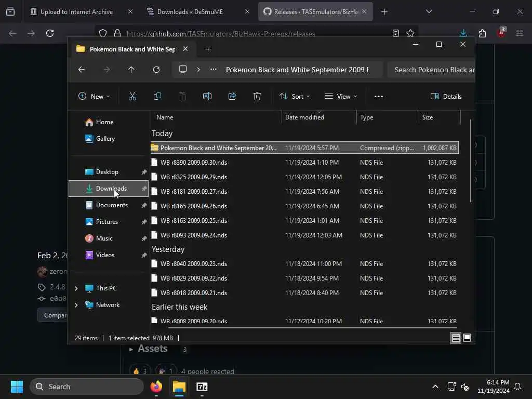Open the New dropdown menu
The width and height of the screenshot is (532, 399).
95,96
